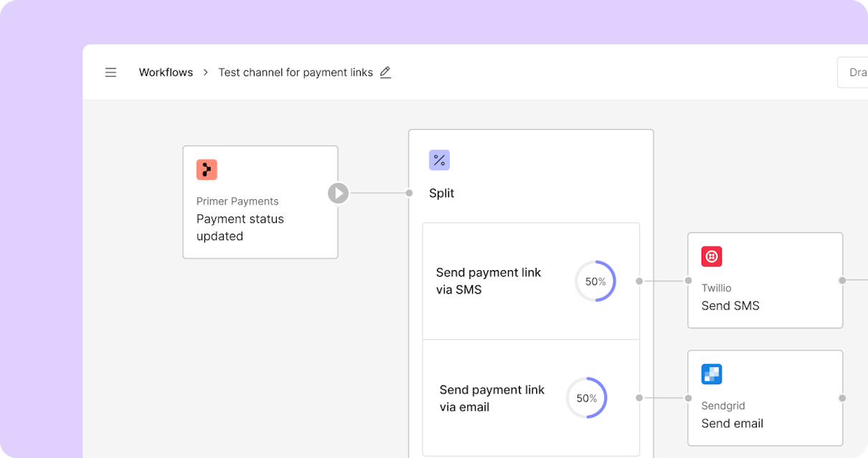Select the Send email action label
This screenshot has width=868, height=458.
[x=732, y=423]
